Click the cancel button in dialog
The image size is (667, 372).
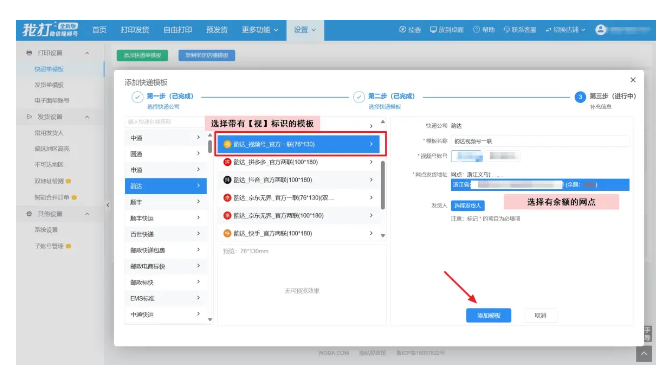(540, 315)
